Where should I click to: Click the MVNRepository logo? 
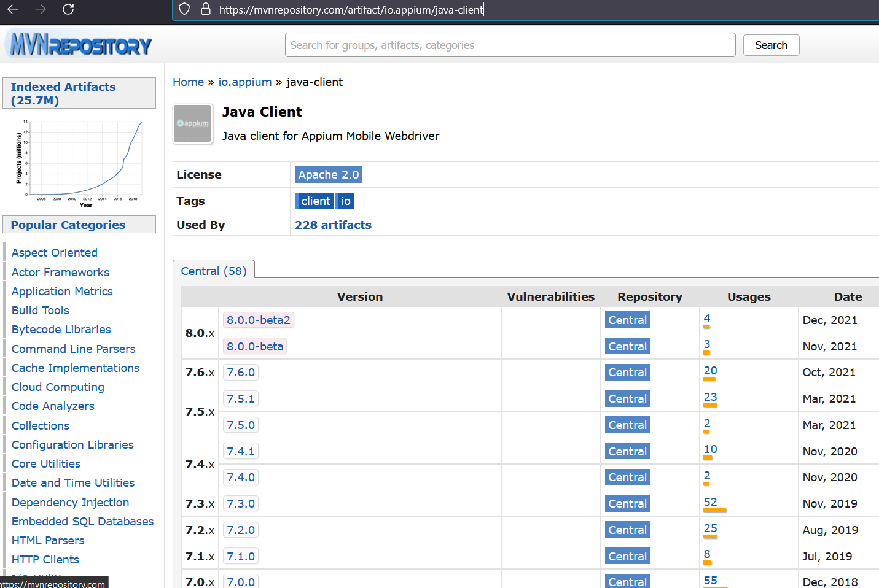[x=78, y=44]
